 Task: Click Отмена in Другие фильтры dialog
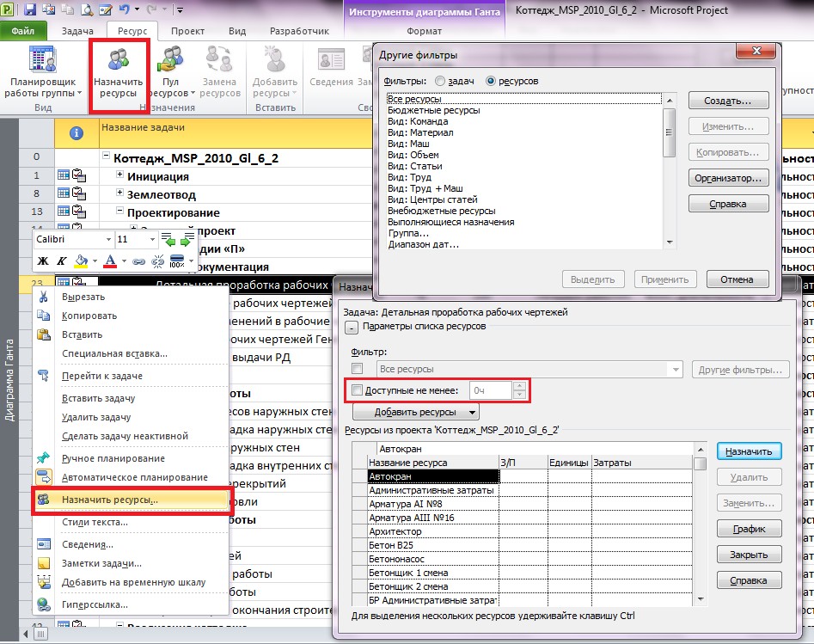point(737,279)
